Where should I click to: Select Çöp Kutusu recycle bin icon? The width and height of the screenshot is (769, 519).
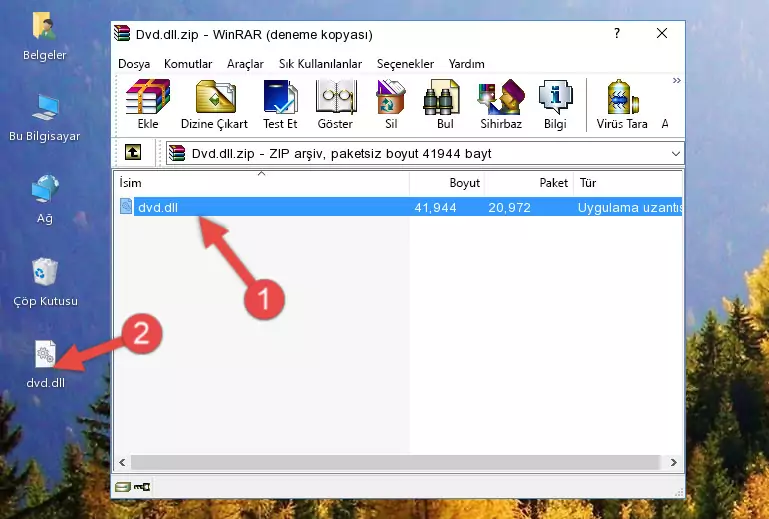point(45,283)
